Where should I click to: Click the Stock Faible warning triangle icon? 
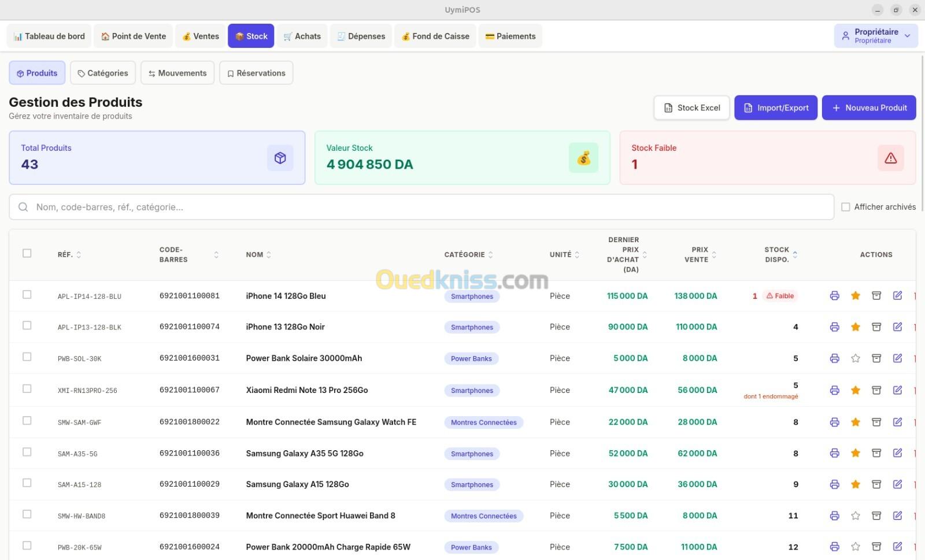(x=890, y=158)
